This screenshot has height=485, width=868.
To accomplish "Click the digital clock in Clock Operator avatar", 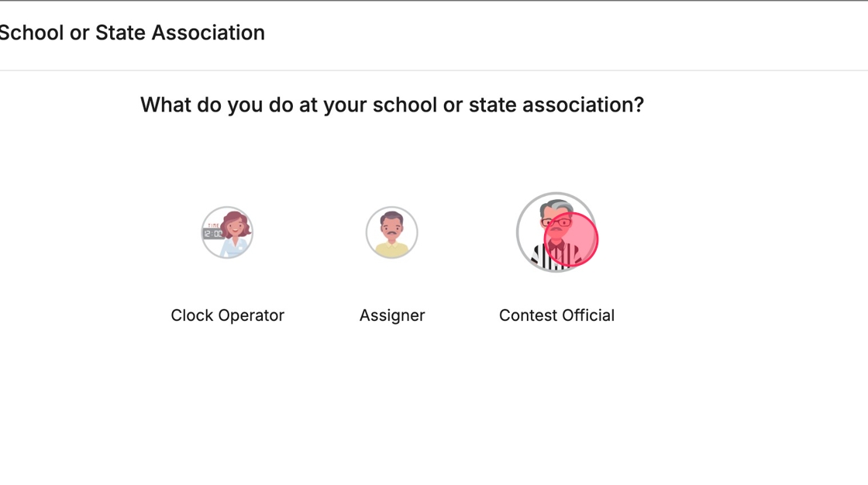I will [213, 232].
